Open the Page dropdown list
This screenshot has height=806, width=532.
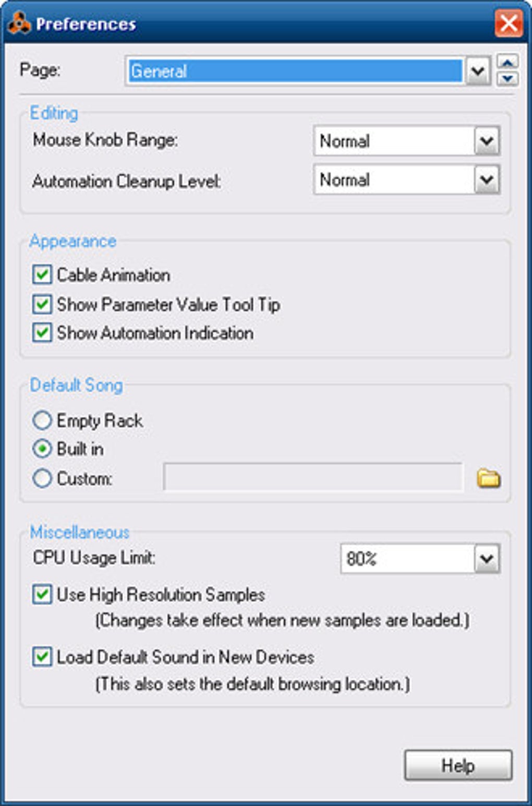pyautogui.click(x=478, y=71)
